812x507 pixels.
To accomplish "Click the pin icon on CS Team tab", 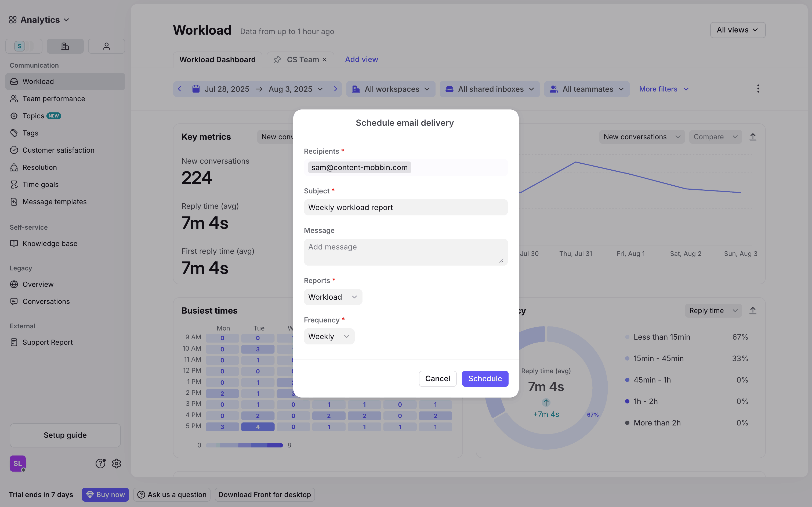I will click(277, 60).
